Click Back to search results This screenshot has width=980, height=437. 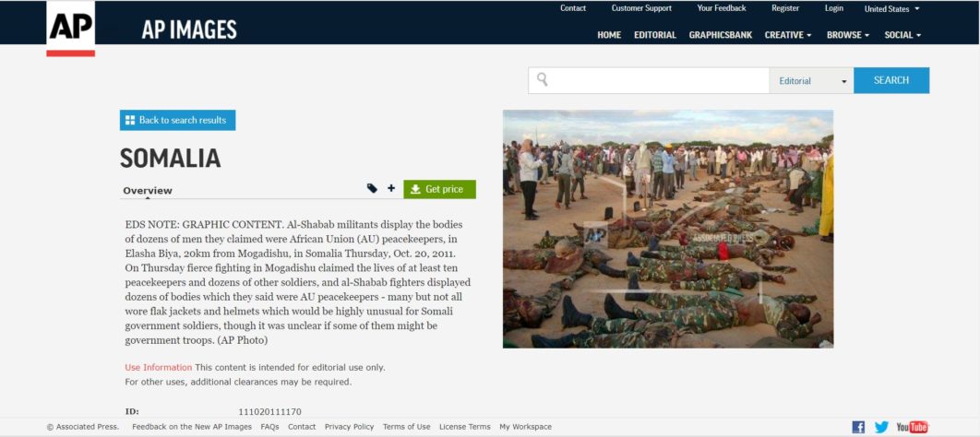177,120
